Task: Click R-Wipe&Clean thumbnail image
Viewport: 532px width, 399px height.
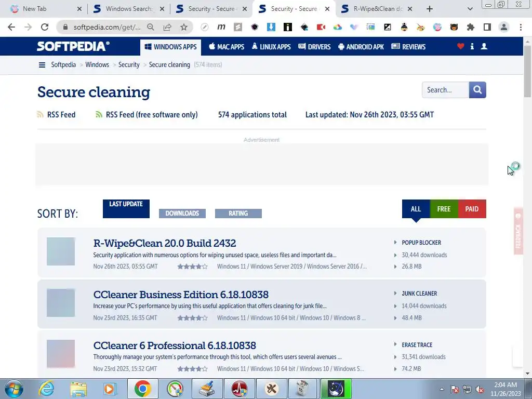Action: click(x=61, y=251)
